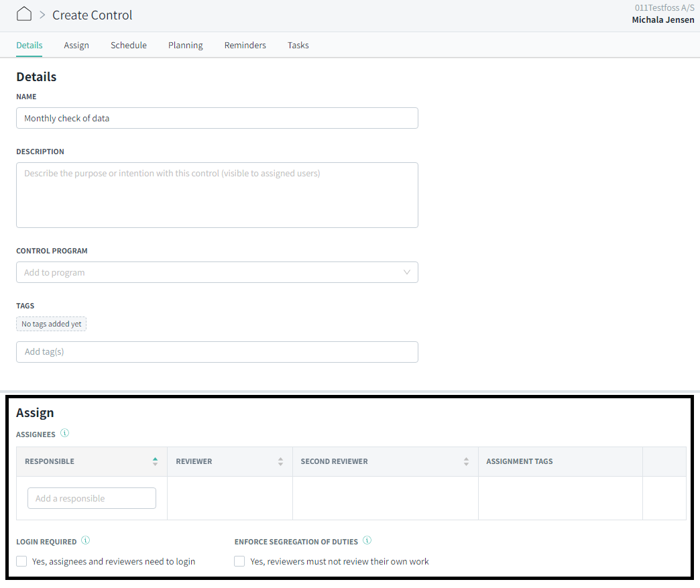Enable assignees and reviewers need to login
The width and height of the screenshot is (700, 588).
point(21,561)
